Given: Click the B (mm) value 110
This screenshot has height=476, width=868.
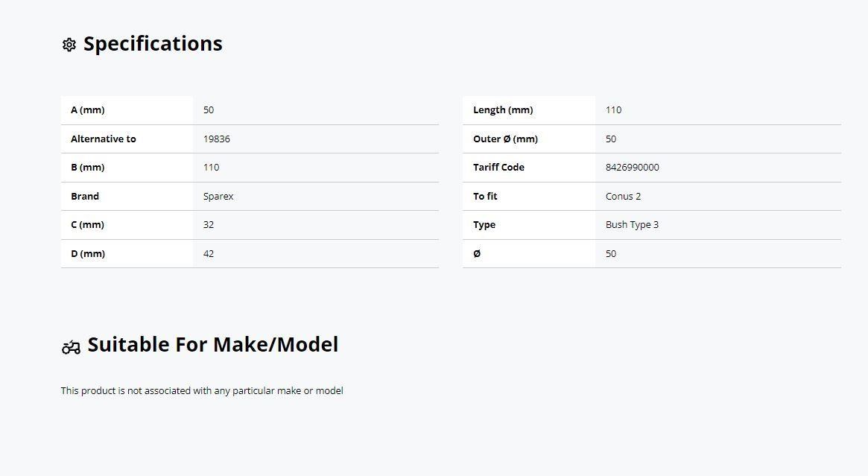Looking at the screenshot, I should pyautogui.click(x=211, y=167).
